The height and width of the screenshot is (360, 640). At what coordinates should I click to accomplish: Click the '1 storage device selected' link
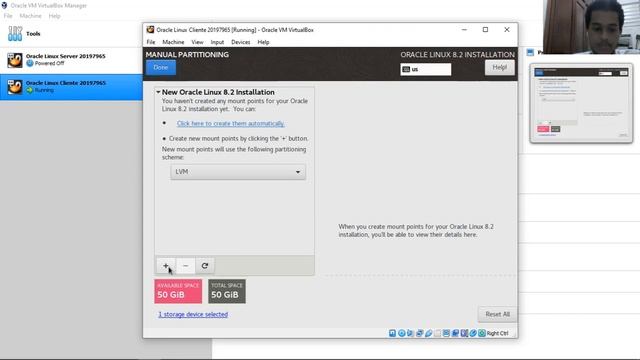coord(193,314)
